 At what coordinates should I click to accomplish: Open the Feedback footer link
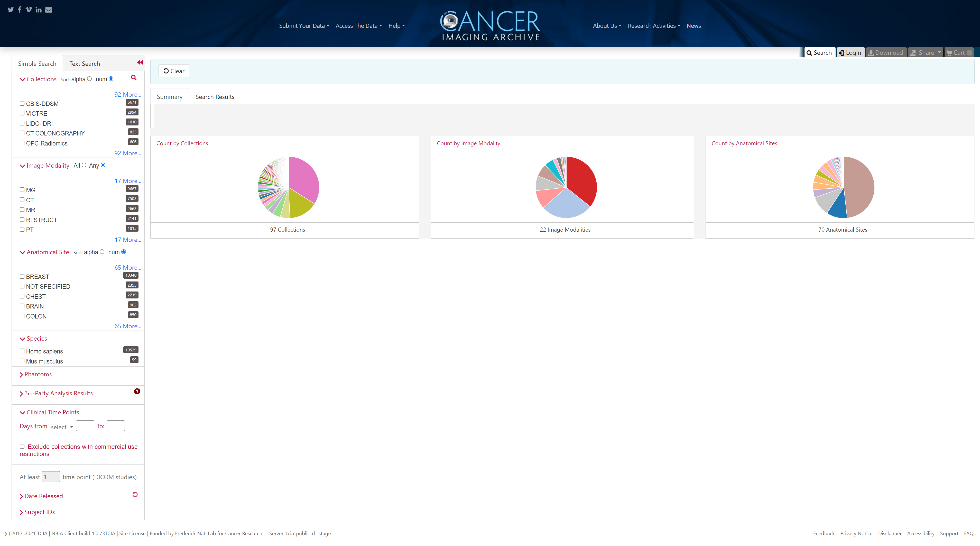[x=824, y=533]
